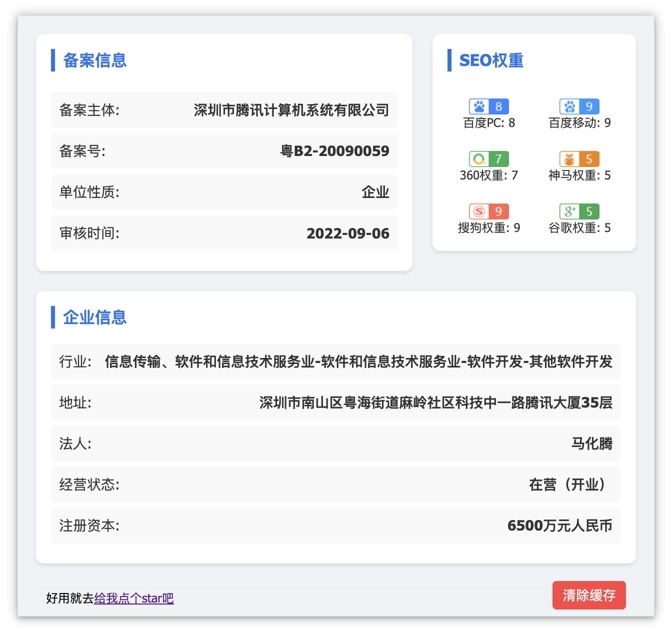Click the 百度PC weight badge icon
Viewport: 672px width, 636px height.
pos(489,106)
